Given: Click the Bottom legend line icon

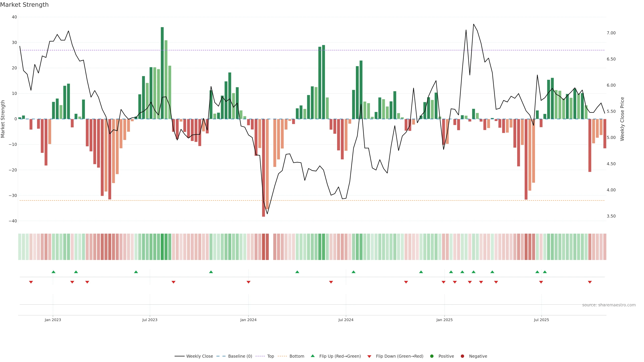Looking at the screenshot, I should pyautogui.click(x=282, y=356).
